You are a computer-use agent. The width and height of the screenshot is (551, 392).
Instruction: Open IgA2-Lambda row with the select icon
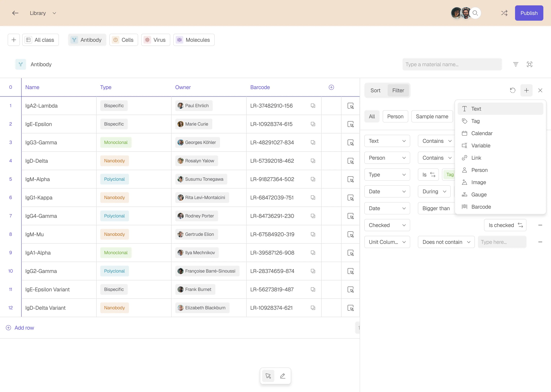click(350, 106)
